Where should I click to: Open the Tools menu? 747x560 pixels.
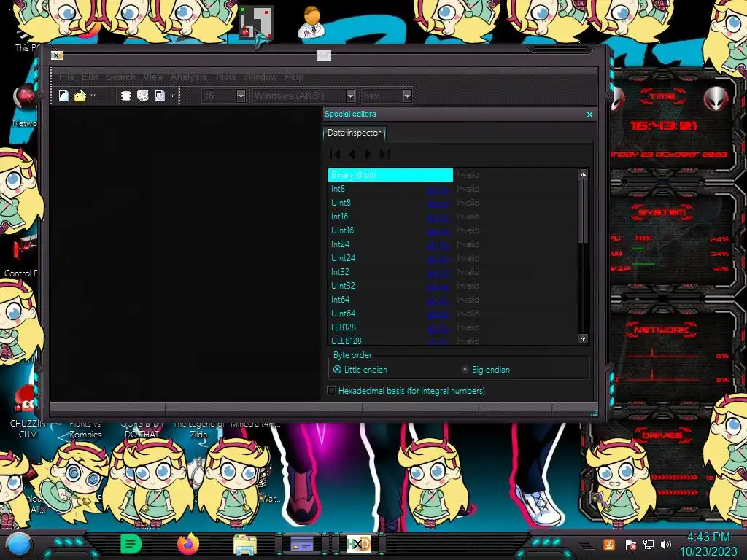(225, 77)
